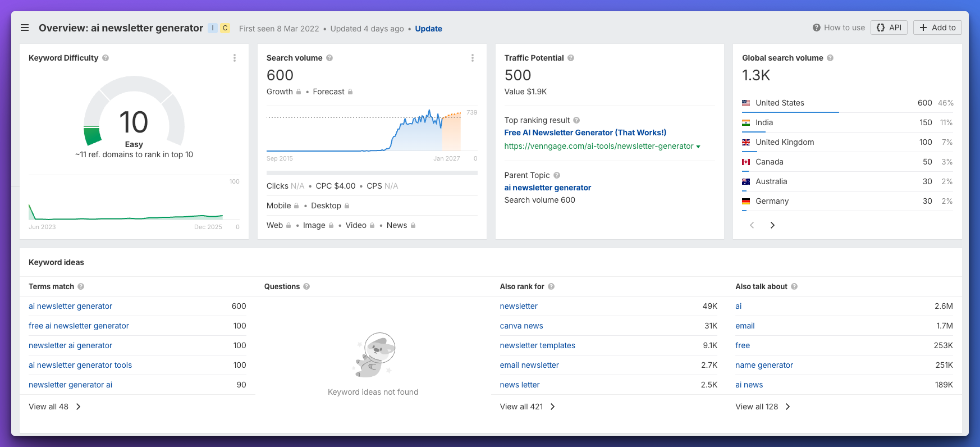Open 'free ai newsletter generator' keyword
The height and width of the screenshot is (447, 980).
tap(79, 326)
